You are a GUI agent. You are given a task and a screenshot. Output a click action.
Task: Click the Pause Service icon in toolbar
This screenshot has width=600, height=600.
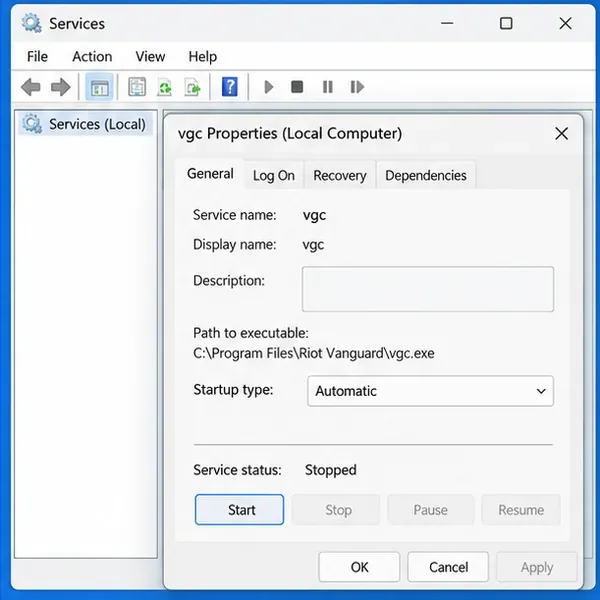pos(328,87)
